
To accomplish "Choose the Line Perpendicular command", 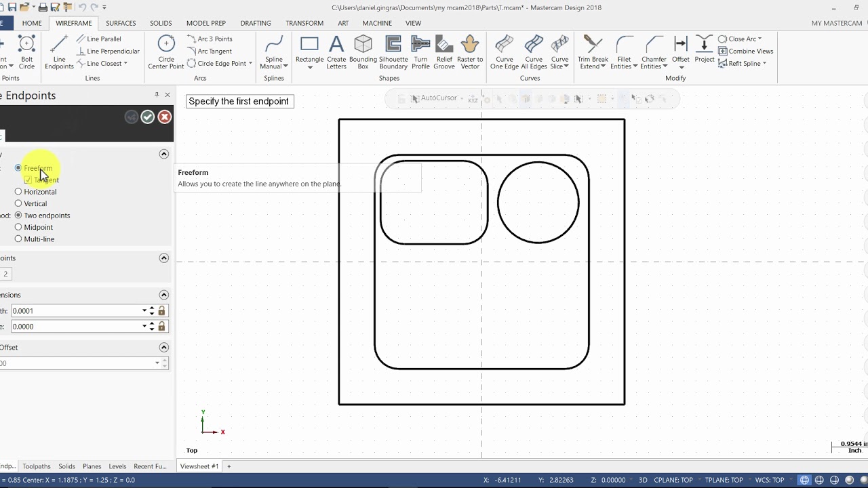I will (x=107, y=51).
